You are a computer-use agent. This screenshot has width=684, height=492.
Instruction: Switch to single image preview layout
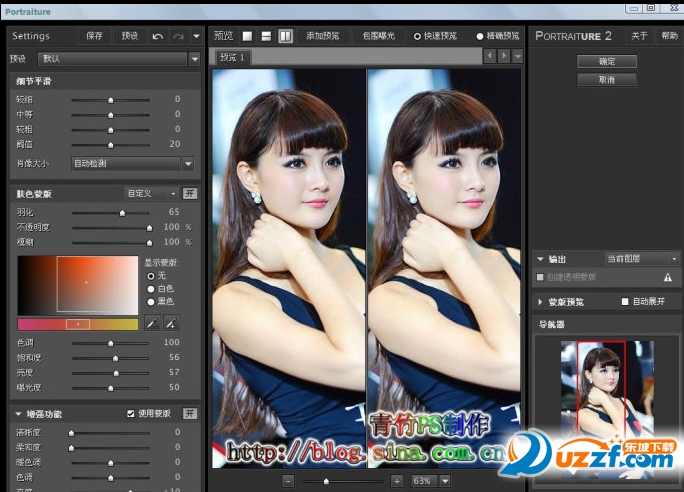click(248, 36)
